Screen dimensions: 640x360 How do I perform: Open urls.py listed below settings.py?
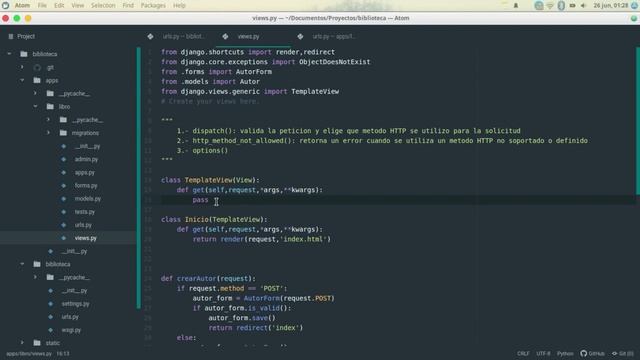tap(70, 317)
